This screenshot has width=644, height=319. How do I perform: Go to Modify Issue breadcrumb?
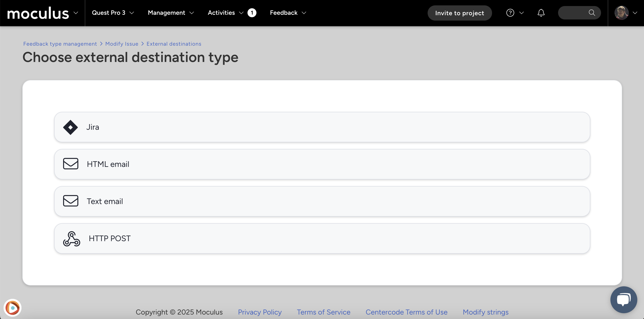[122, 44]
